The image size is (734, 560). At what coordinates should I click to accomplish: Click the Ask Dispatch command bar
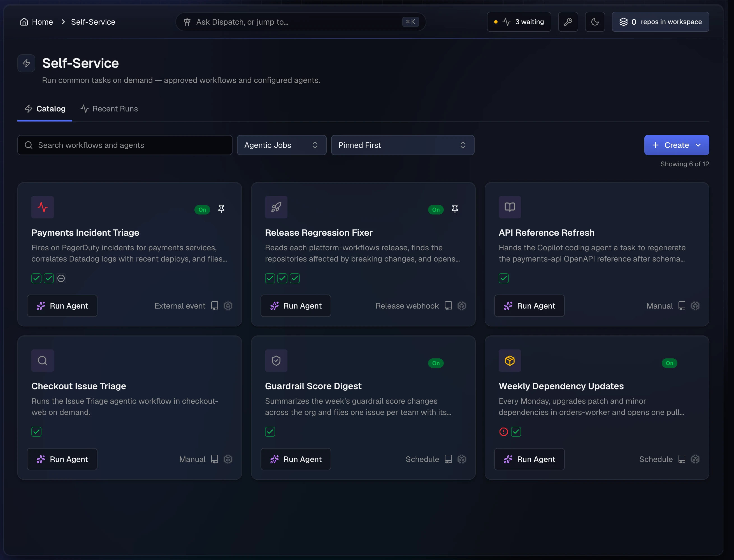[x=301, y=22]
